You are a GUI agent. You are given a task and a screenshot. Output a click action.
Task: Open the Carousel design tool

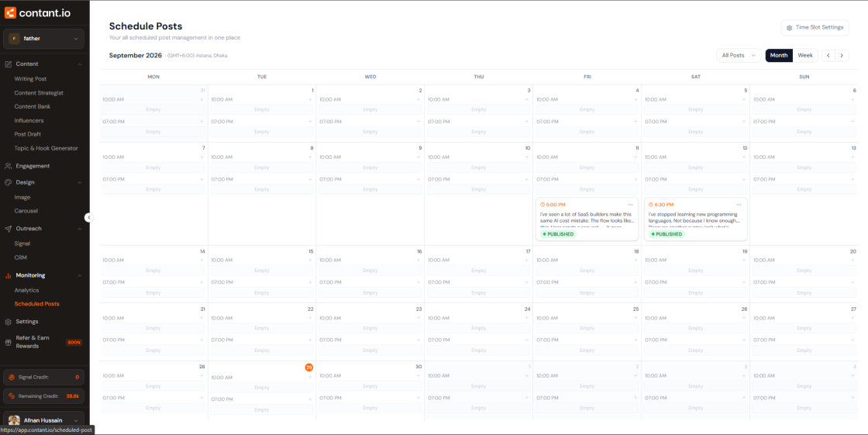coord(26,211)
